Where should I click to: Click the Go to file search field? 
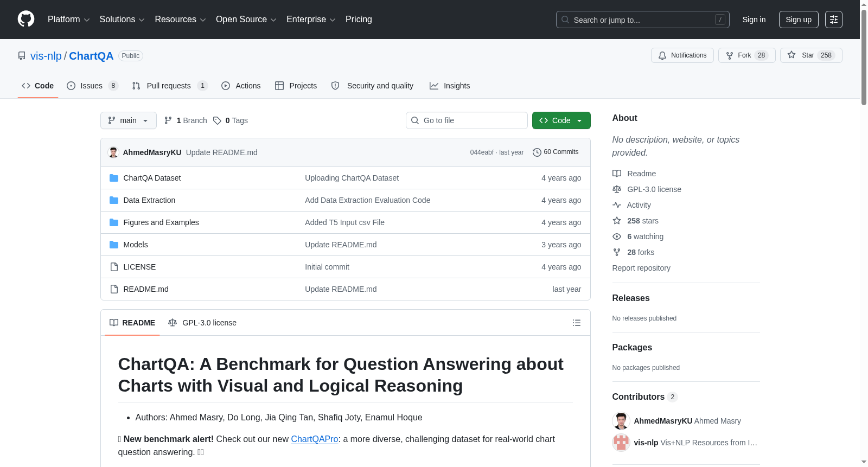[x=467, y=120]
